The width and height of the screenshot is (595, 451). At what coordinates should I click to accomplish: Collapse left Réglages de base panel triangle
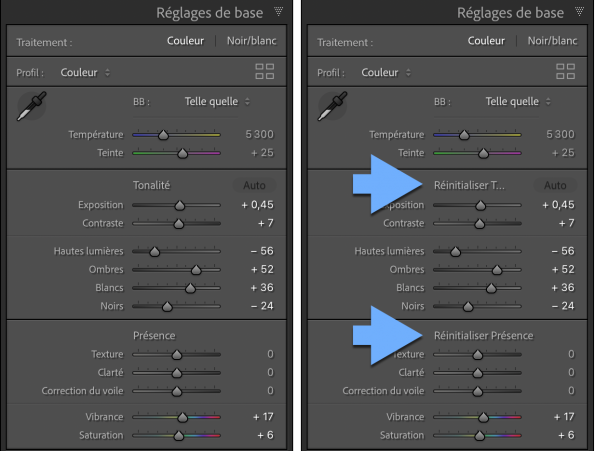point(279,12)
